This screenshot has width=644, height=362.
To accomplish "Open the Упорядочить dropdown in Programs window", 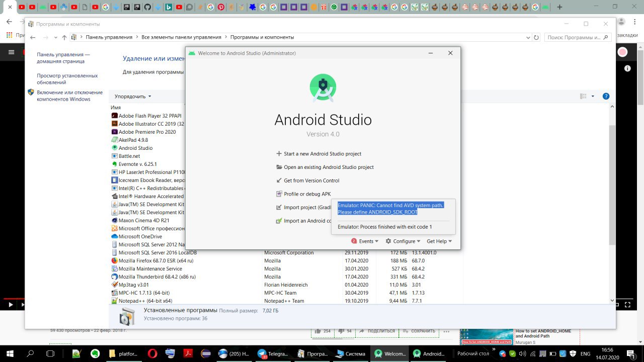I will pos(133,97).
